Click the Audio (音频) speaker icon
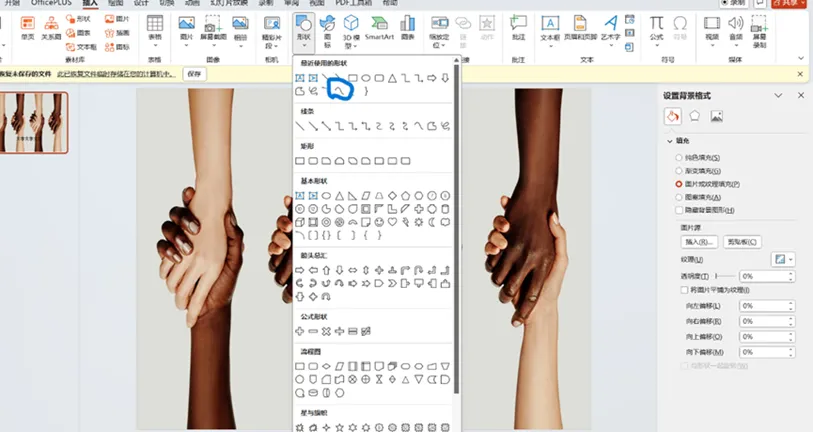Viewport: 813px width, 432px height. coord(735,23)
